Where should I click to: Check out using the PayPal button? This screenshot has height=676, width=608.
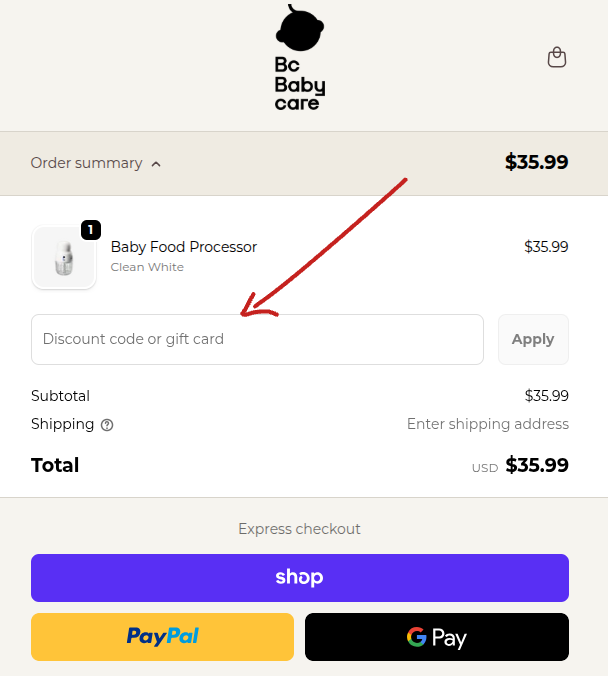pos(162,637)
